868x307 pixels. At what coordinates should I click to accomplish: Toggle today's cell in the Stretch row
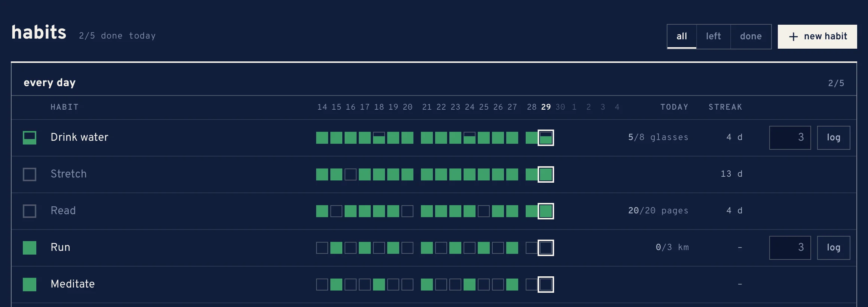click(x=546, y=174)
